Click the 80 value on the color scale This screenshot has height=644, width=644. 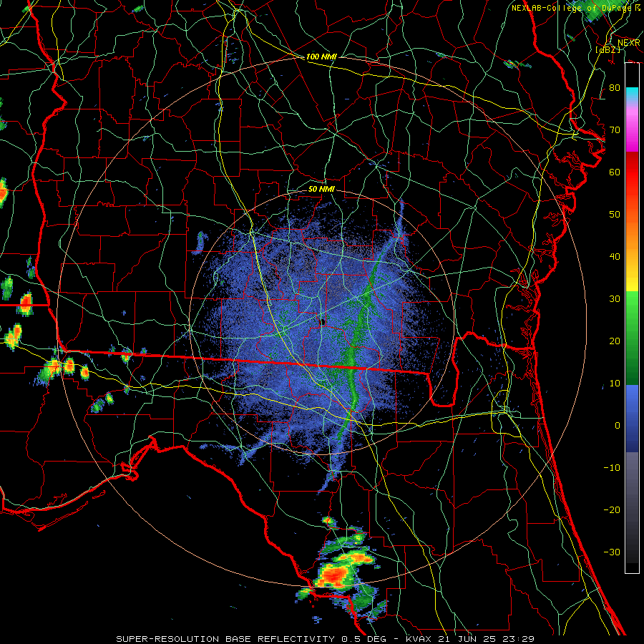tap(615, 87)
